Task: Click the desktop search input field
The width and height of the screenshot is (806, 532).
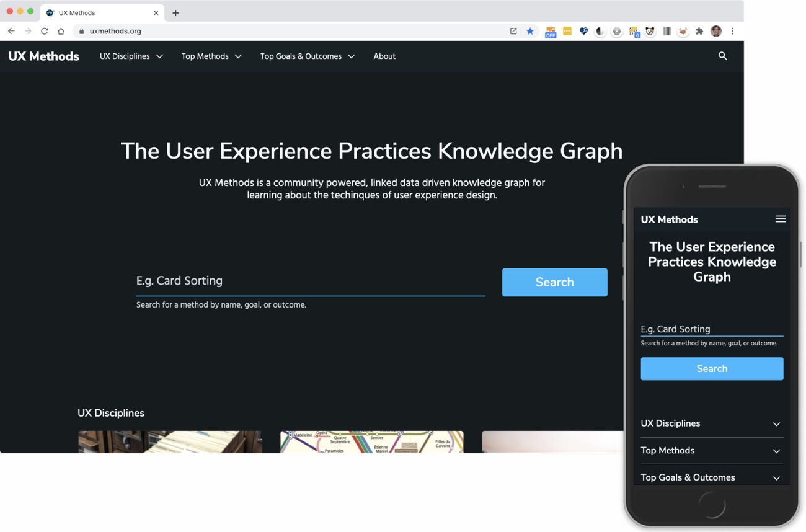Action: click(311, 281)
